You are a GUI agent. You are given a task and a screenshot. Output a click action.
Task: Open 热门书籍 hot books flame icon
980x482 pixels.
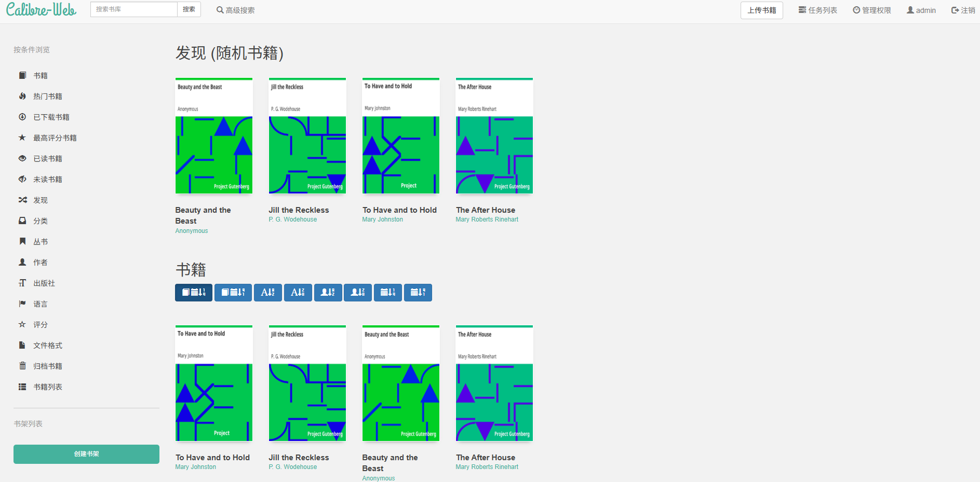pos(22,96)
